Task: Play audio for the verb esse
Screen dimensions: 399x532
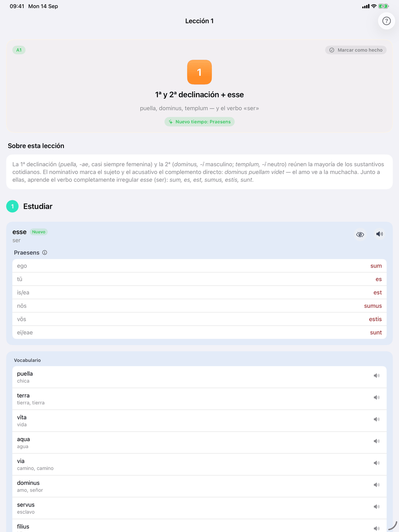Action: (380, 234)
